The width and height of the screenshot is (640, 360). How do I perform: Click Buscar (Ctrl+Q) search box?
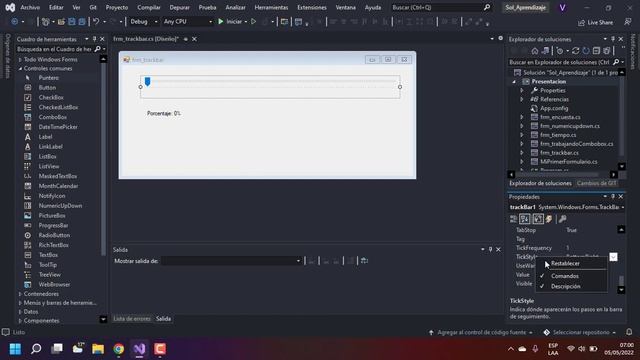[441, 7]
